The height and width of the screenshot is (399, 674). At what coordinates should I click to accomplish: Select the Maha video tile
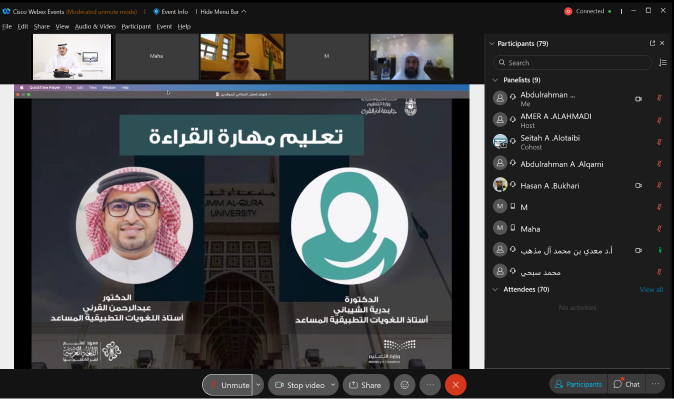pos(156,57)
